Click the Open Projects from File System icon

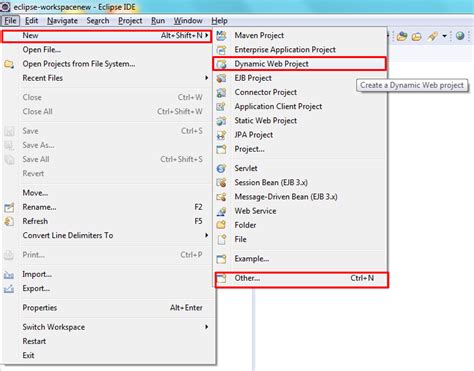point(9,64)
